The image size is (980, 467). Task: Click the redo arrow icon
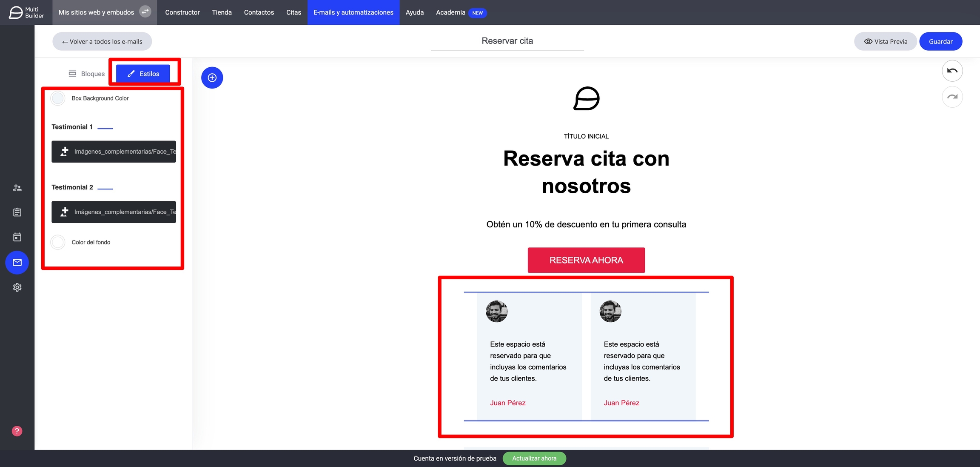tap(952, 97)
